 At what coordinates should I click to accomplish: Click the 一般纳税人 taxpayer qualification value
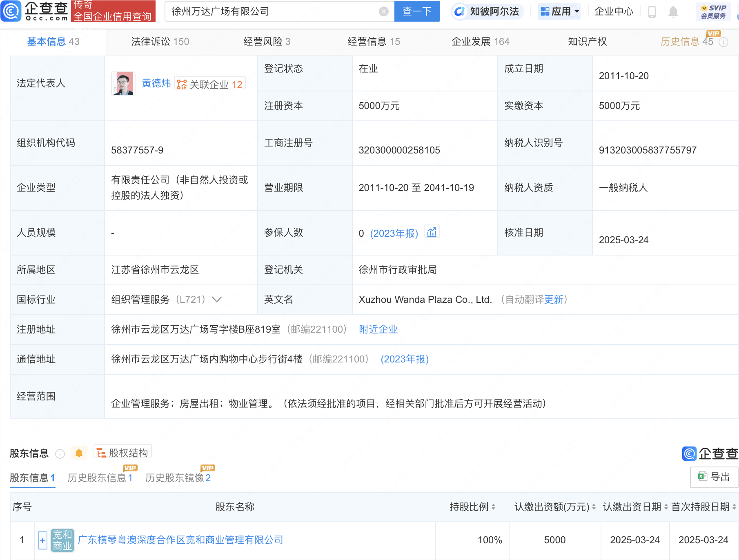[623, 188]
